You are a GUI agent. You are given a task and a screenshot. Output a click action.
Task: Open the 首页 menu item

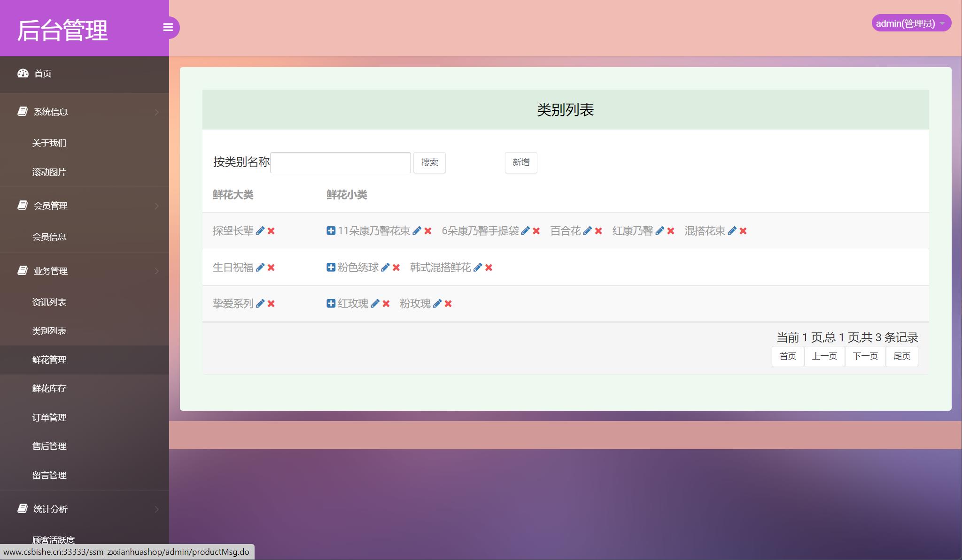(x=42, y=73)
